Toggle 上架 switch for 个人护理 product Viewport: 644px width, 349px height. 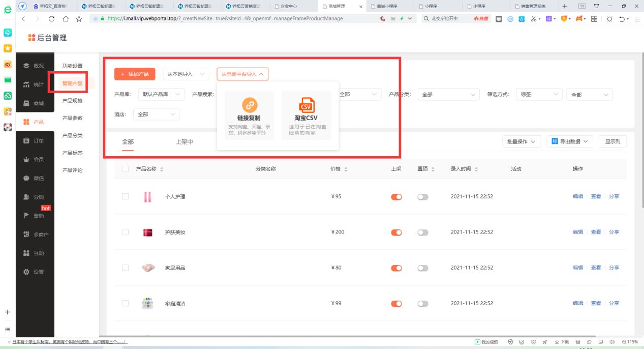click(x=395, y=196)
